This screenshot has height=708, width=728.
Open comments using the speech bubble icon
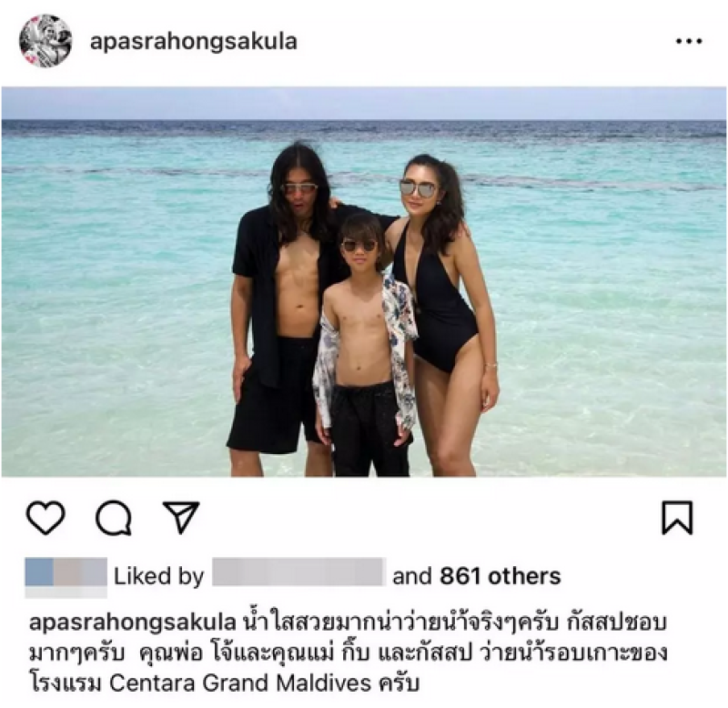[x=113, y=518]
